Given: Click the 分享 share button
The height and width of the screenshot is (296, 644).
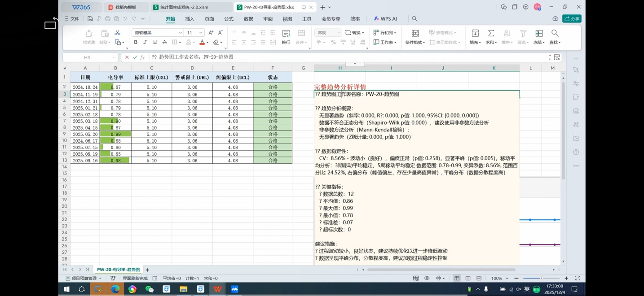Looking at the screenshot, I should pos(572,19).
